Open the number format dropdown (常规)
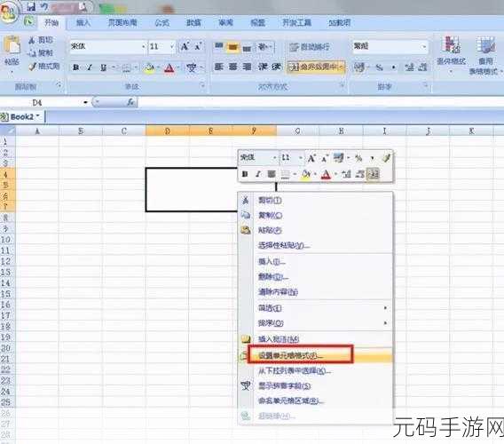The width and height of the screenshot is (504, 444). (424, 47)
